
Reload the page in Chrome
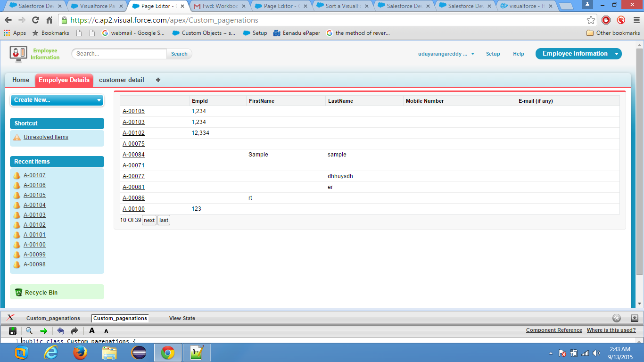35,20
